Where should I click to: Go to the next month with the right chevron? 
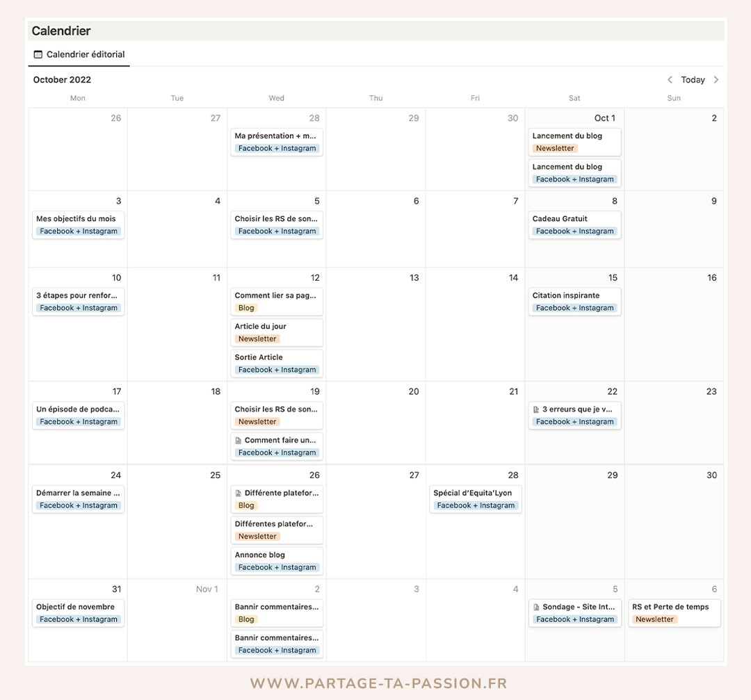pyautogui.click(x=716, y=79)
